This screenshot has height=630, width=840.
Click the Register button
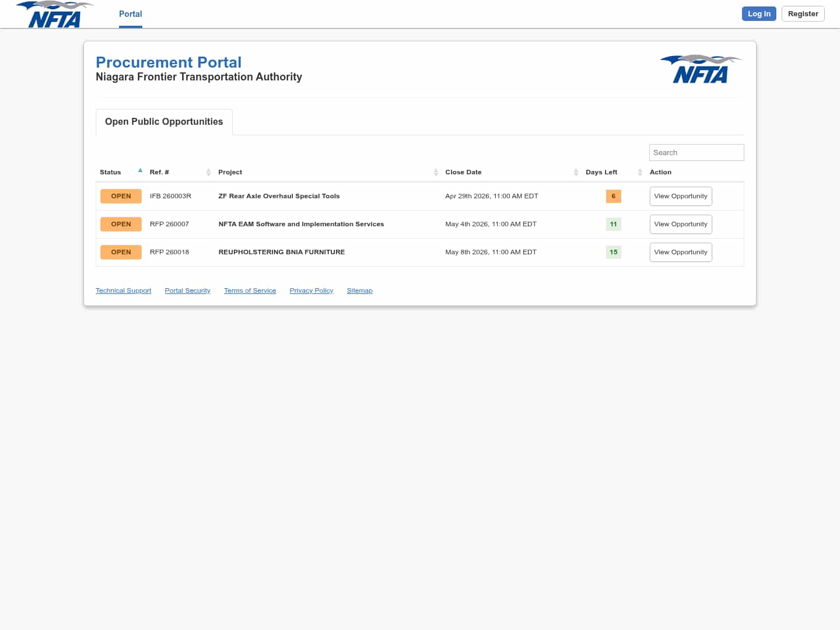(x=803, y=14)
